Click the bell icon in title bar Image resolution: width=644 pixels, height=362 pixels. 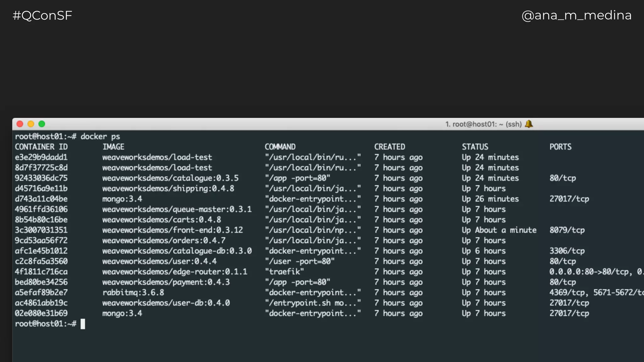point(529,124)
